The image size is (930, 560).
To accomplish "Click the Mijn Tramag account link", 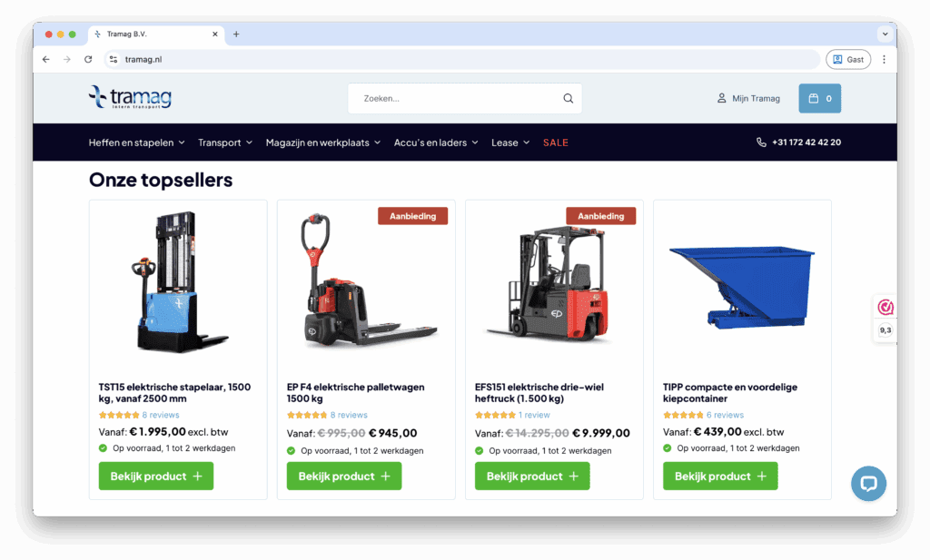I will point(748,98).
